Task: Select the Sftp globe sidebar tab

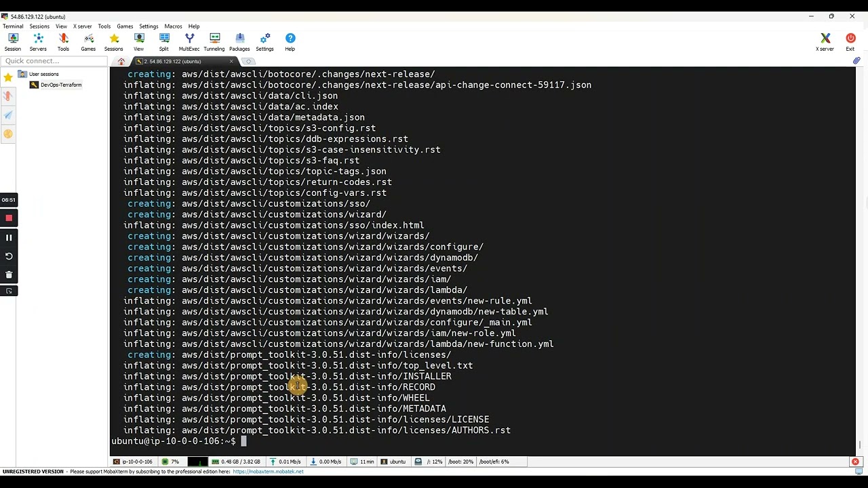Action: 8,134
